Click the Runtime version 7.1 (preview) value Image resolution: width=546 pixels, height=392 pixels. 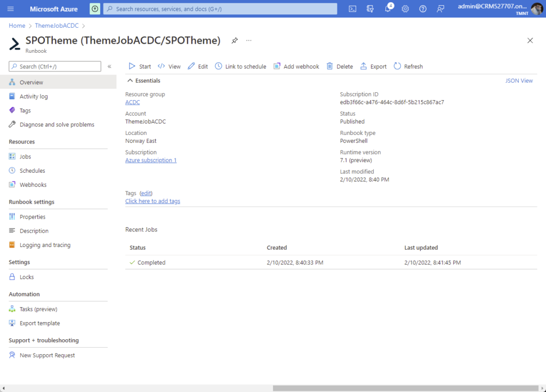tap(356, 161)
